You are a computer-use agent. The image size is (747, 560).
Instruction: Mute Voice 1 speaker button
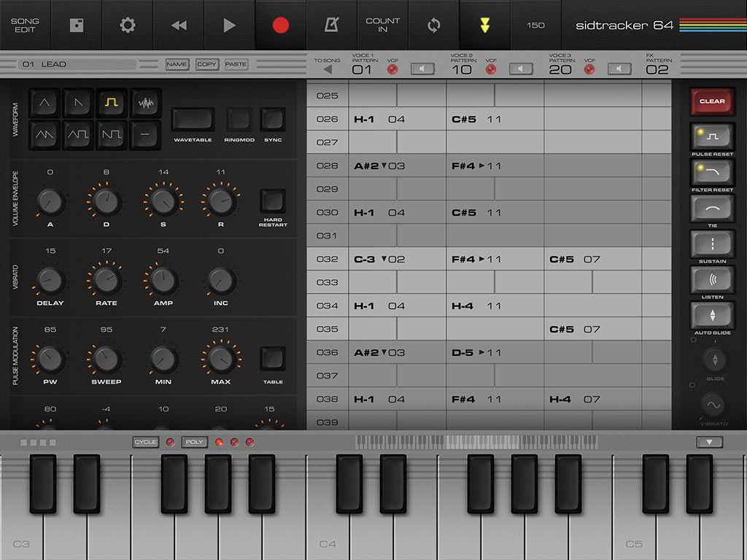[x=423, y=69]
